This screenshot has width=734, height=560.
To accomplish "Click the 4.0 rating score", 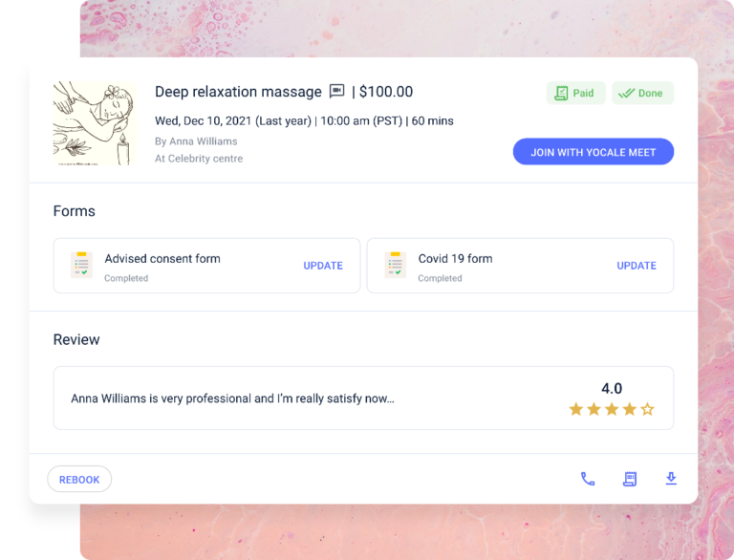I will click(x=612, y=388).
